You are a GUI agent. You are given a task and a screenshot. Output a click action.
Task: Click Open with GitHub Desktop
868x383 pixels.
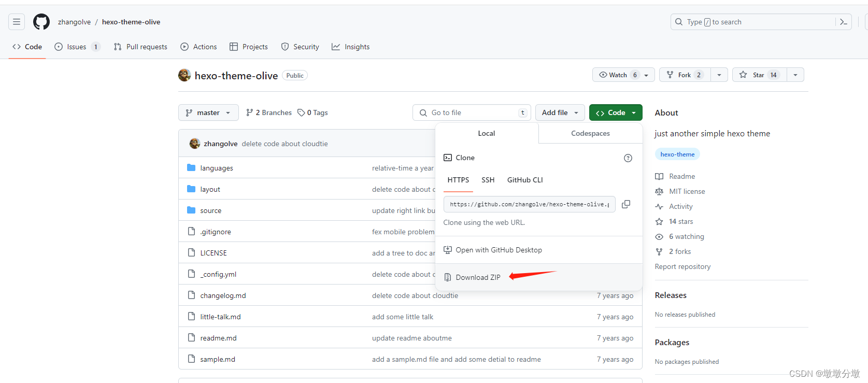(x=499, y=250)
